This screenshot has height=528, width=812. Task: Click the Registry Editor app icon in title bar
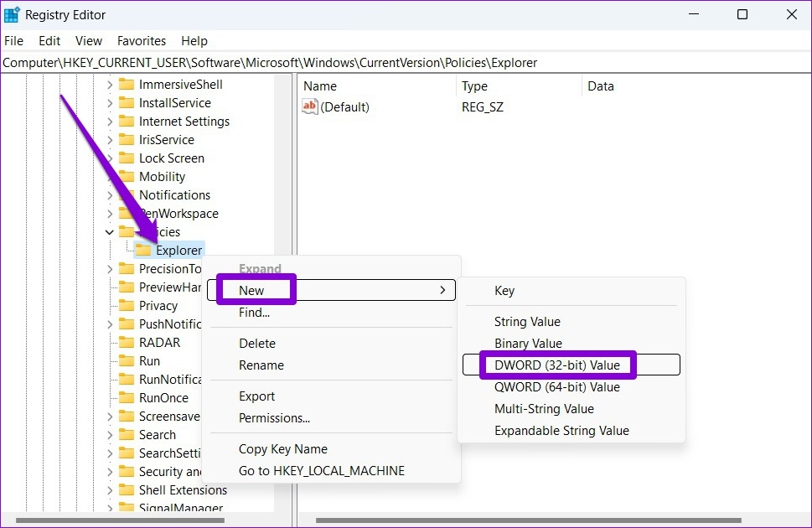12,14
